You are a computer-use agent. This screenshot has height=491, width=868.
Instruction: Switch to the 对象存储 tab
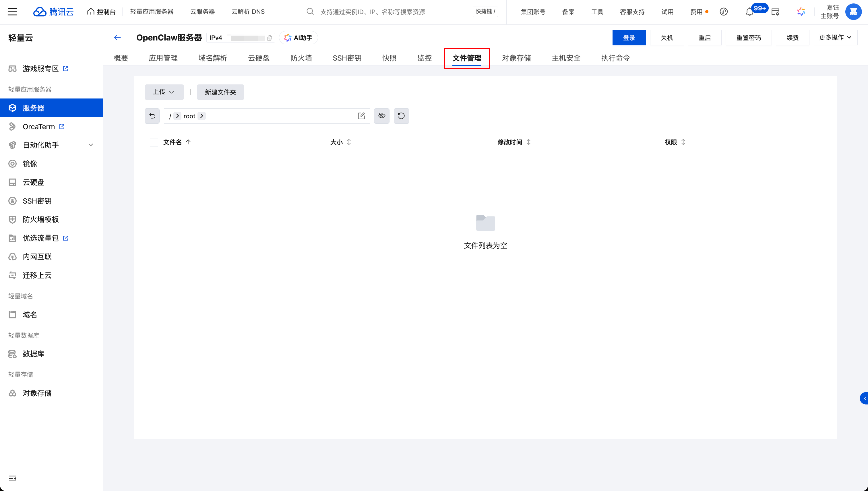click(x=516, y=58)
